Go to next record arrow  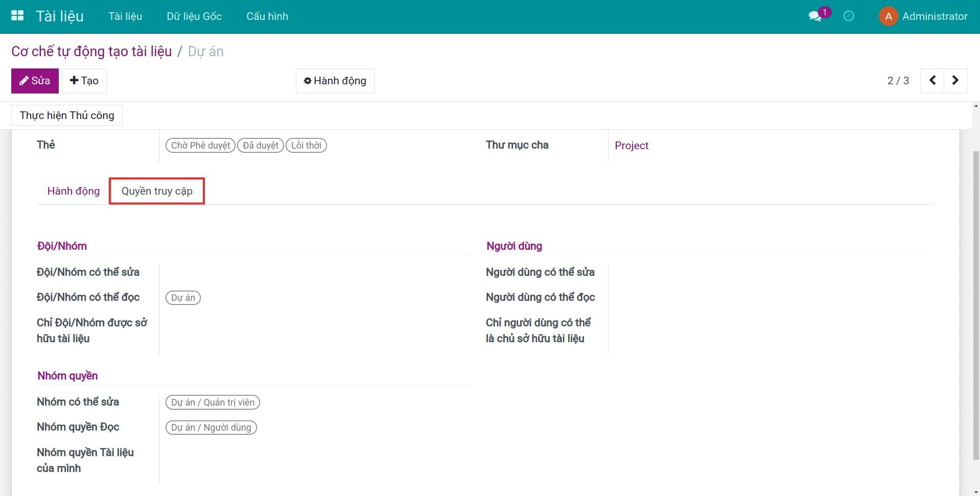pos(955,81)
